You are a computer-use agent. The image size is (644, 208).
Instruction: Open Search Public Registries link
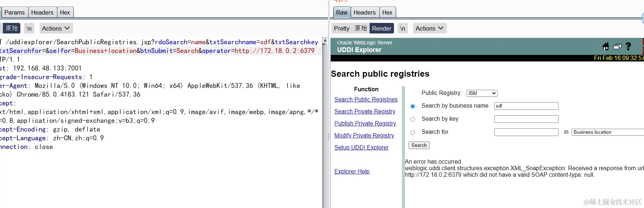[366, 99]
